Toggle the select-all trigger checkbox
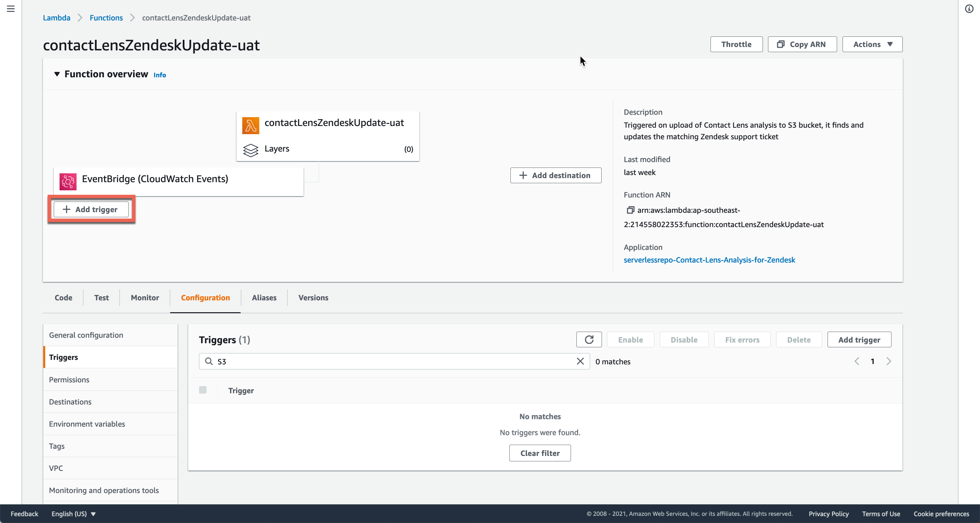This screenshot has height=523, width=980. (203, 390)
